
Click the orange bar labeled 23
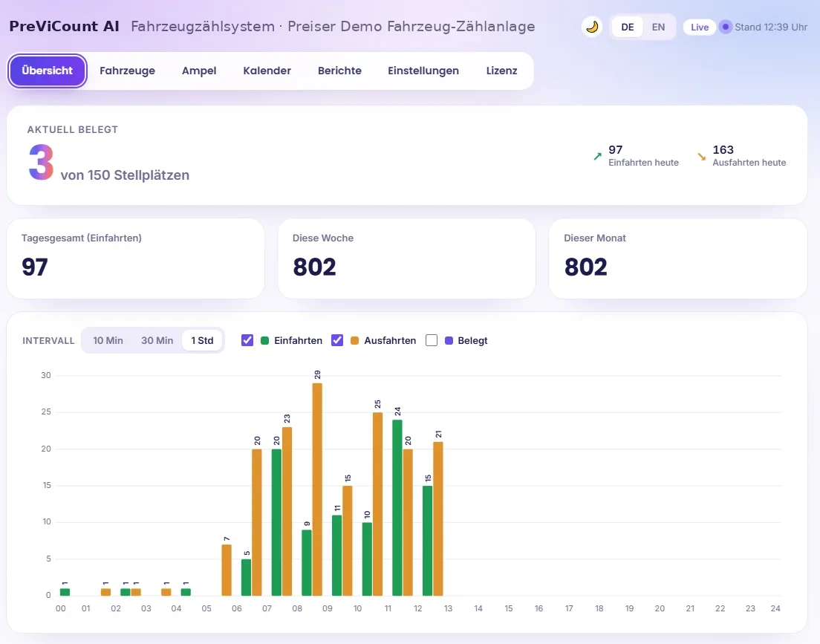click(287, 511)
